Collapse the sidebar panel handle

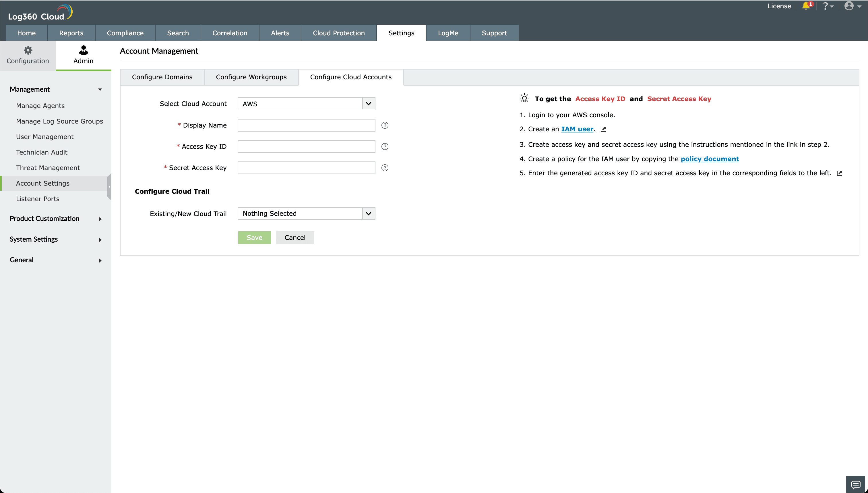(x=109, y=186)
